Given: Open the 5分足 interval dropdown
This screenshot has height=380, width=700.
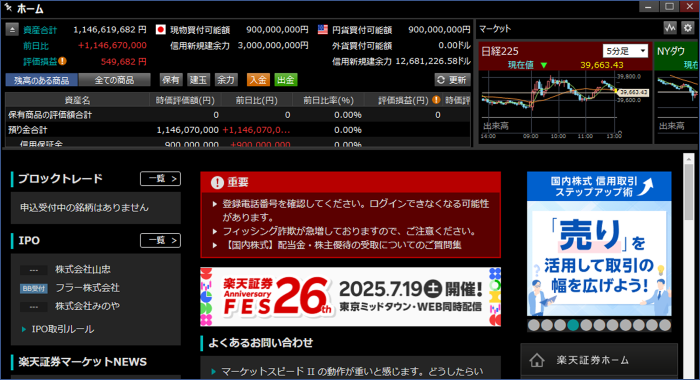Looking at the screenshot, I should [625, 51].
